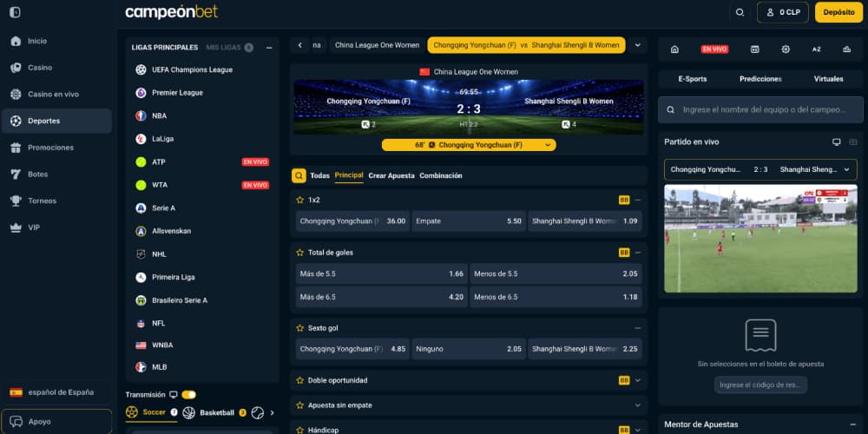Open the search magnifier in header
Viewport: 868px width, 434px height.
740,12
